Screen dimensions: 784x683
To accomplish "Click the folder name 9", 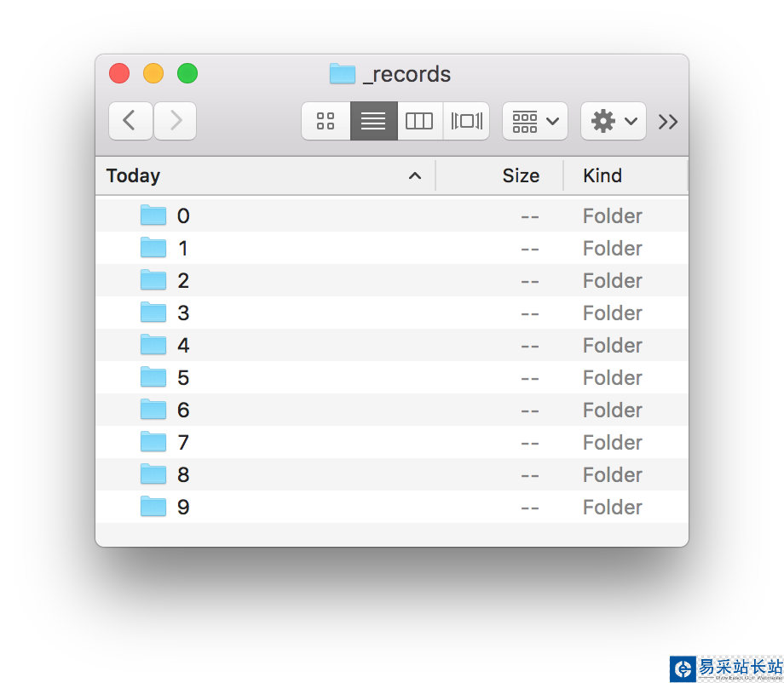I will pos(183,507).
